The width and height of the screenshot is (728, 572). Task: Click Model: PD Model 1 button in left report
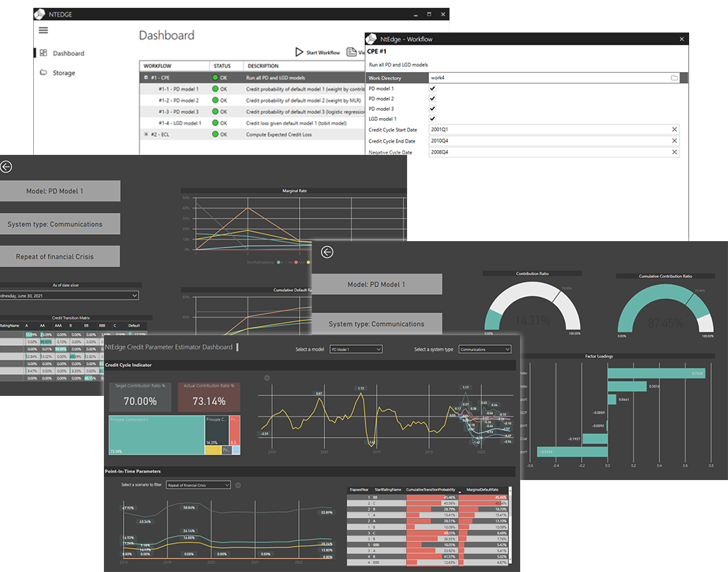point(59,191)
